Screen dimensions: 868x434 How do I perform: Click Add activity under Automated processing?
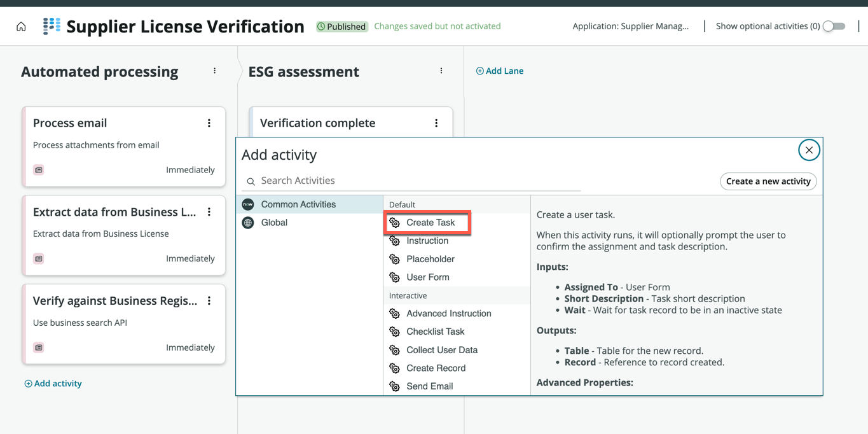click(x=53, y=384)
